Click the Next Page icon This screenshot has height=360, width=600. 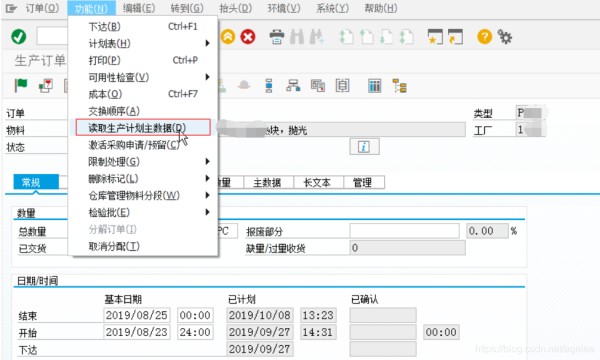[x=386, y=37]
